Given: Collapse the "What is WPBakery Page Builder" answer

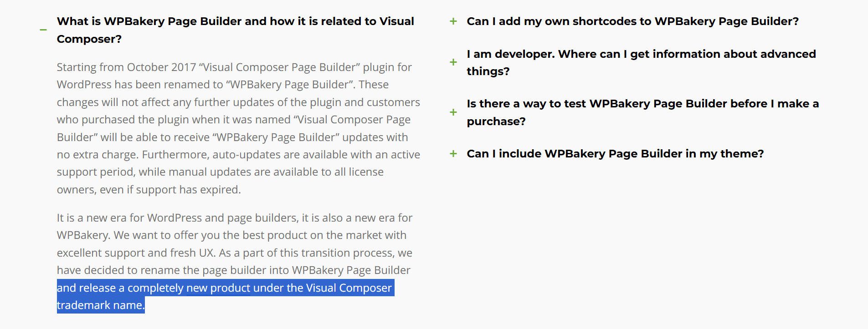Looking at the screenshot, I should coord(43,30).
